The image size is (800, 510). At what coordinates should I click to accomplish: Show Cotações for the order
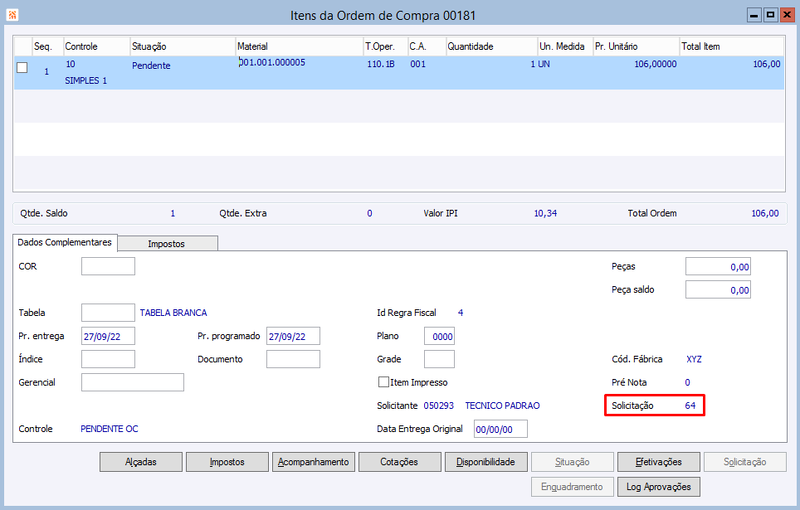[x=399, y=462]
